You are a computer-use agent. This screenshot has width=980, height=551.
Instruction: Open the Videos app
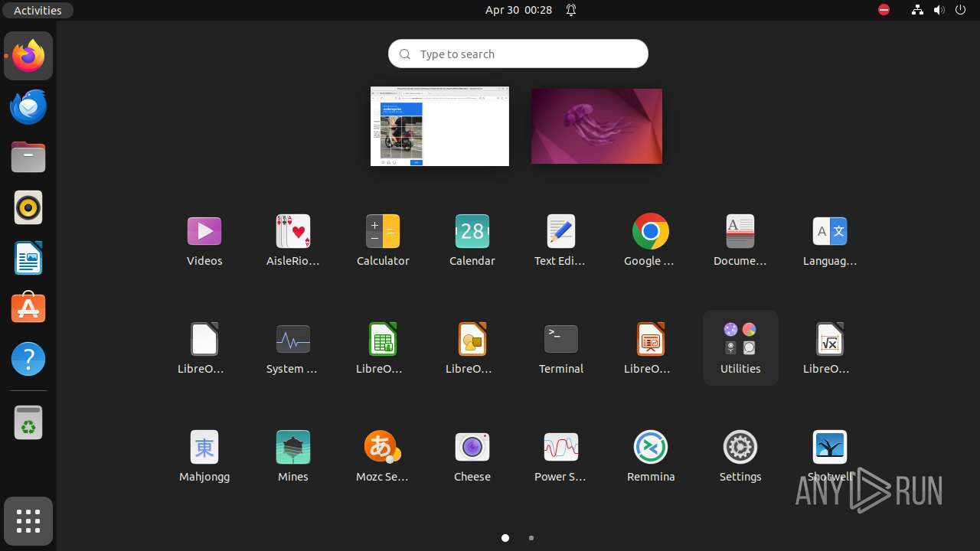coord(204,240)
